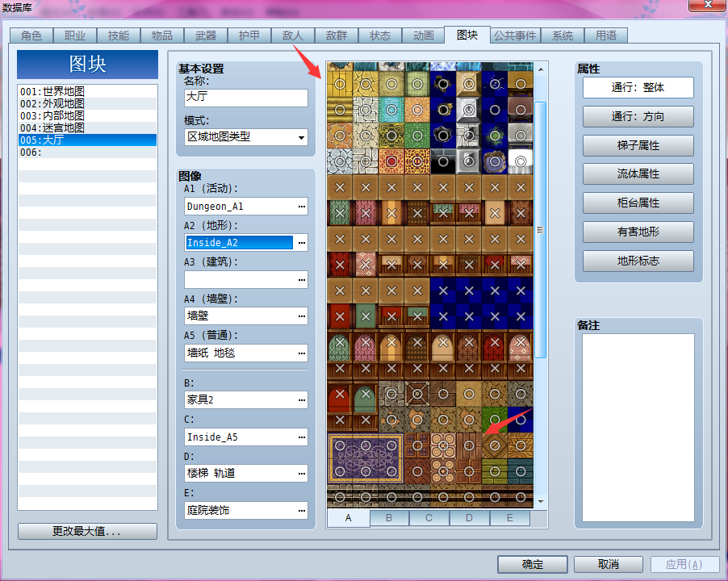Open the 模式 dropdown 区域地图类型
Screen dimensions: 728x581
[246, 137]
